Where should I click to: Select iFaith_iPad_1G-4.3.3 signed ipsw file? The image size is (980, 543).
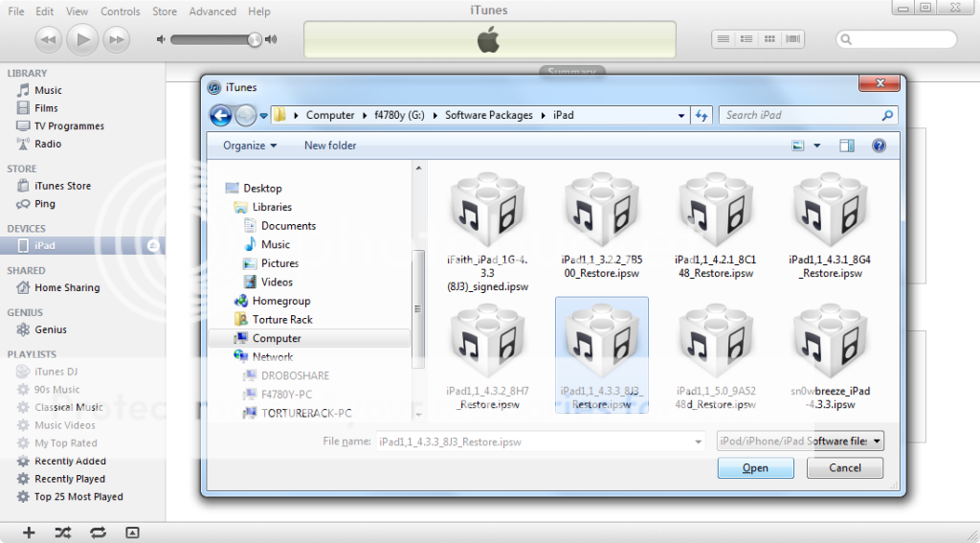pos(488,234)
